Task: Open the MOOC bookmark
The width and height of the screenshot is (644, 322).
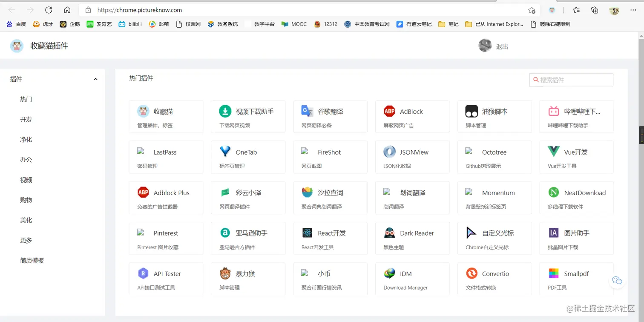Action: [294, 24]
